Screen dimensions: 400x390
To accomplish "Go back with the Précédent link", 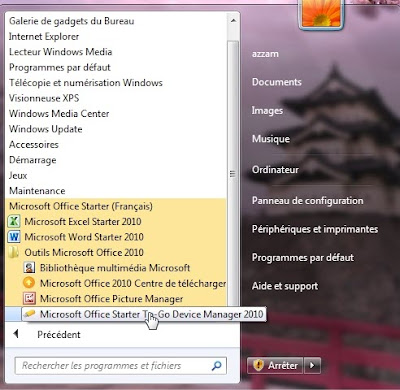I will pyautogui.click(x=59, y=334).
